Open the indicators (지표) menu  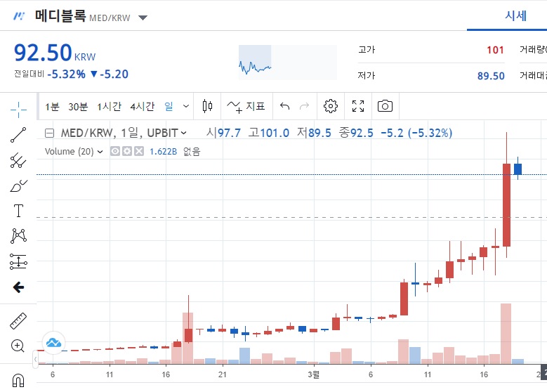[246, 106]
